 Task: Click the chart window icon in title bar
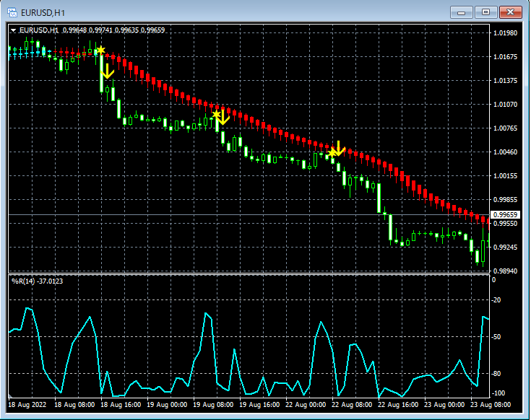(x=12, y=13)
